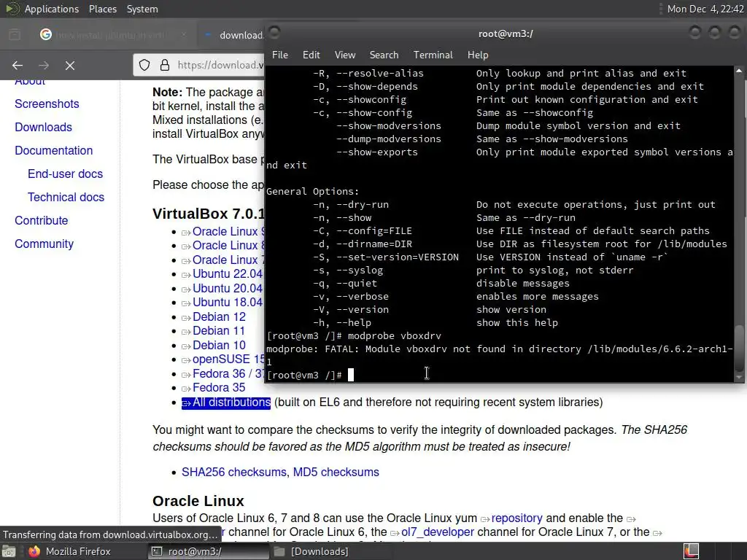The height and width of the screenshot is (560, 747).
Task: Click the terminal window menu button at top-left
Action: [274, 32]
